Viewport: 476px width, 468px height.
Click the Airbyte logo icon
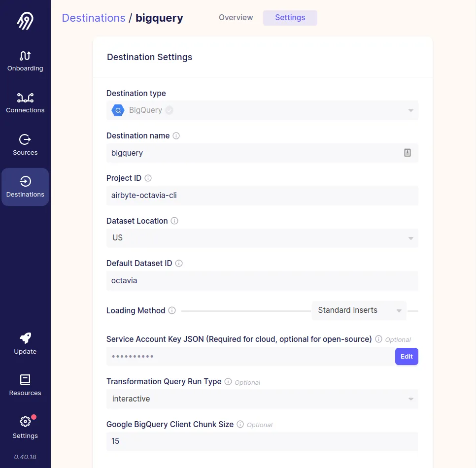(25, 21)
